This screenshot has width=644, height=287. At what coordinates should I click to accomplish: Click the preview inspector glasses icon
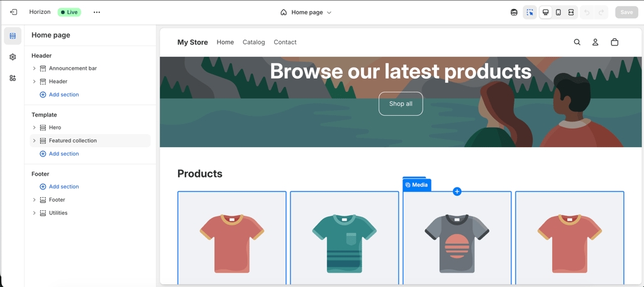coord(514,13)
